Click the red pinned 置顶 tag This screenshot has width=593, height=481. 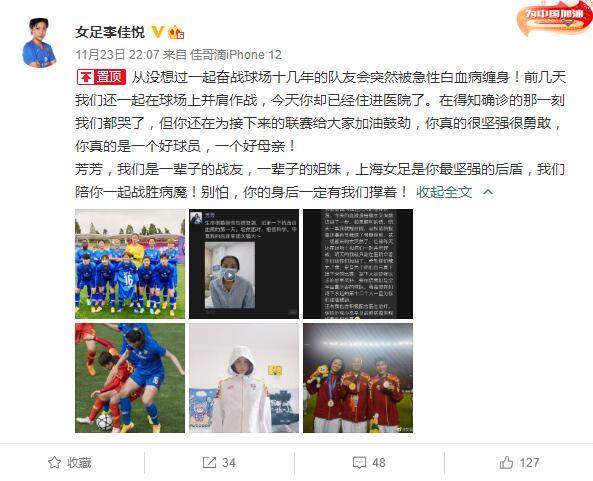(101, 77)
